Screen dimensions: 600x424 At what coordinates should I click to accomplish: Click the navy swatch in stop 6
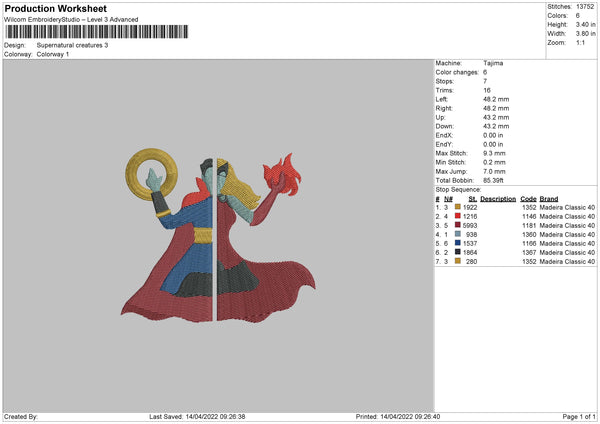[x=458, y=252]
